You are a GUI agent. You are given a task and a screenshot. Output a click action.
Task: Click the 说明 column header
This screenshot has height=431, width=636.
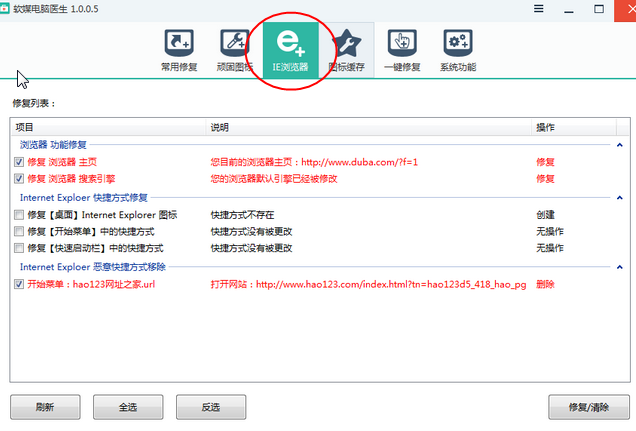[369, 127]
